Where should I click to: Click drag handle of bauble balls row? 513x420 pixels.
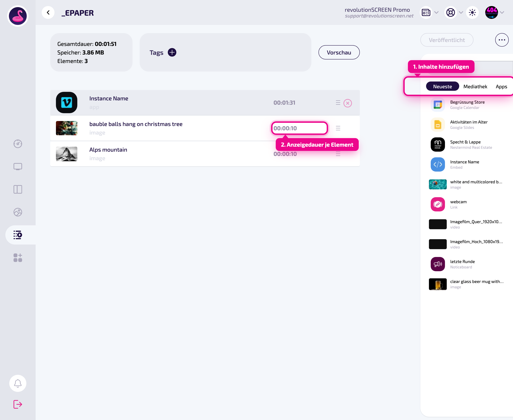(x=338, y=128)
